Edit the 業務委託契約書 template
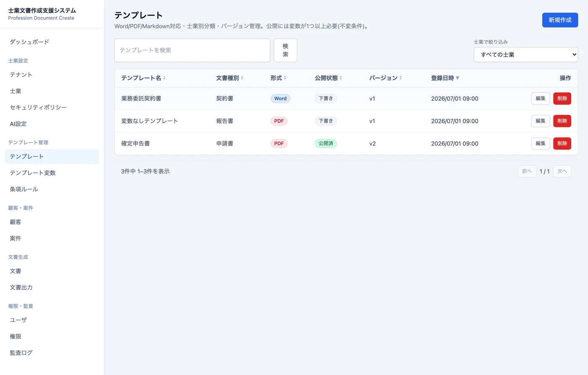Viewport: 588px width, 375px height. (x=541, y=98)
